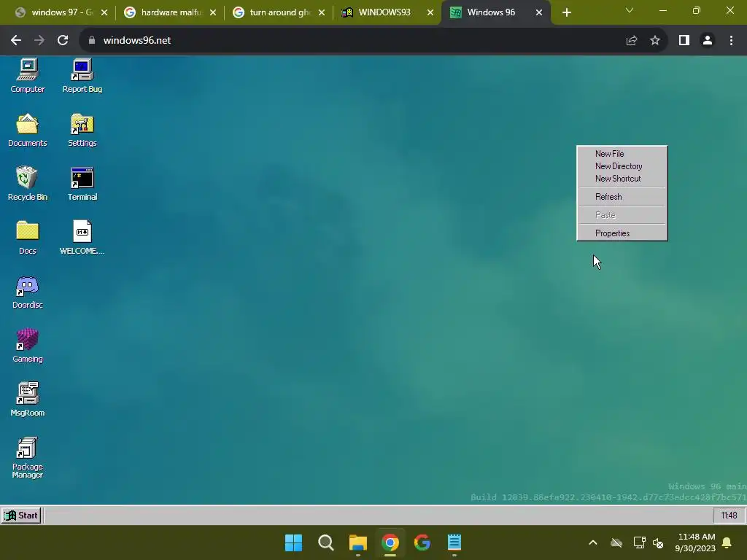
Task: Close the WINDOWS93 tab
Action: click(430, 12)
